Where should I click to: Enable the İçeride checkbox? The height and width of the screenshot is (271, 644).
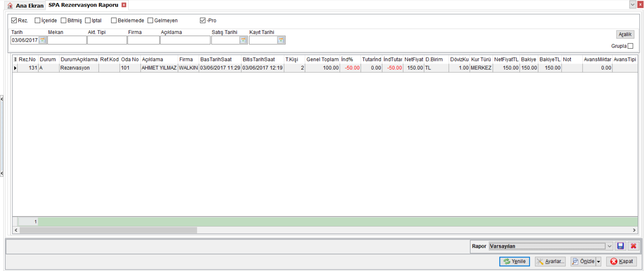[38, 20]
